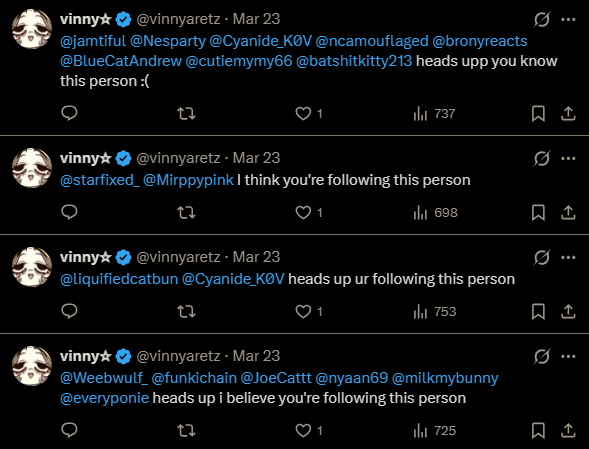589x449 pixels.
Task: Open view analytics showing 753
Action: coord(435,311)
